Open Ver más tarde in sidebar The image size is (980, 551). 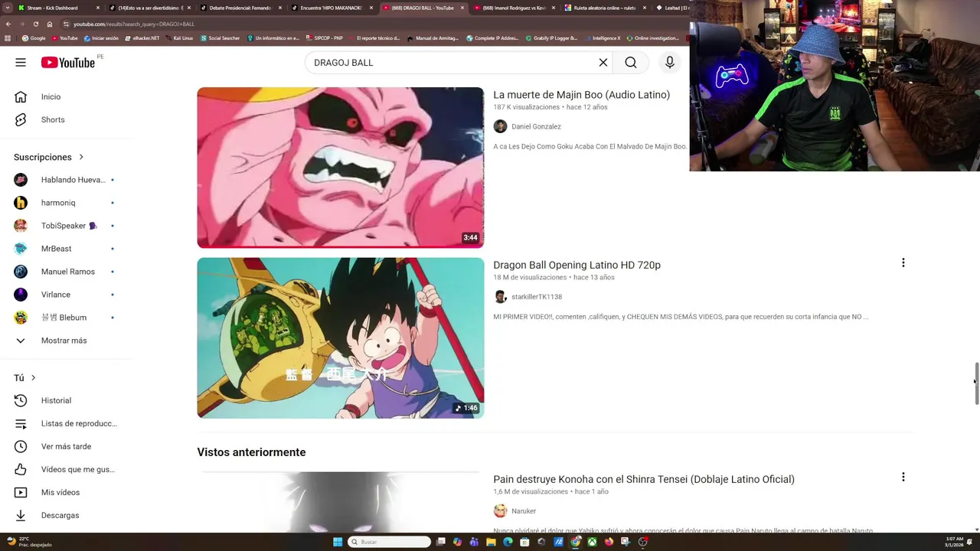click(67, 446)
